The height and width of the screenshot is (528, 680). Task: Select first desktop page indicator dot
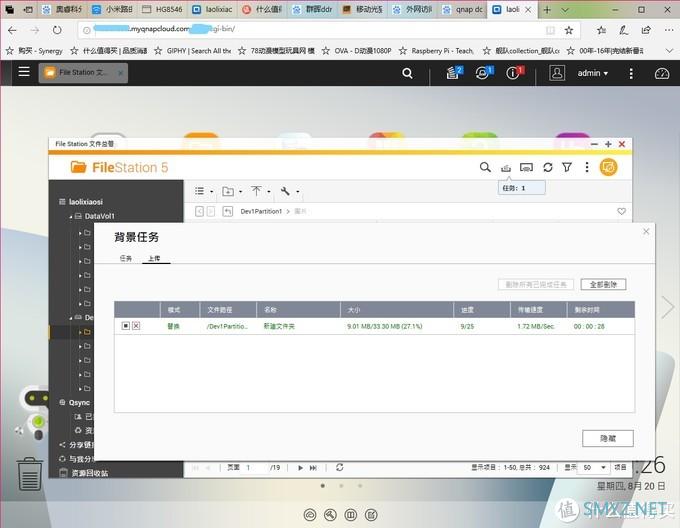tap(323, 486)
